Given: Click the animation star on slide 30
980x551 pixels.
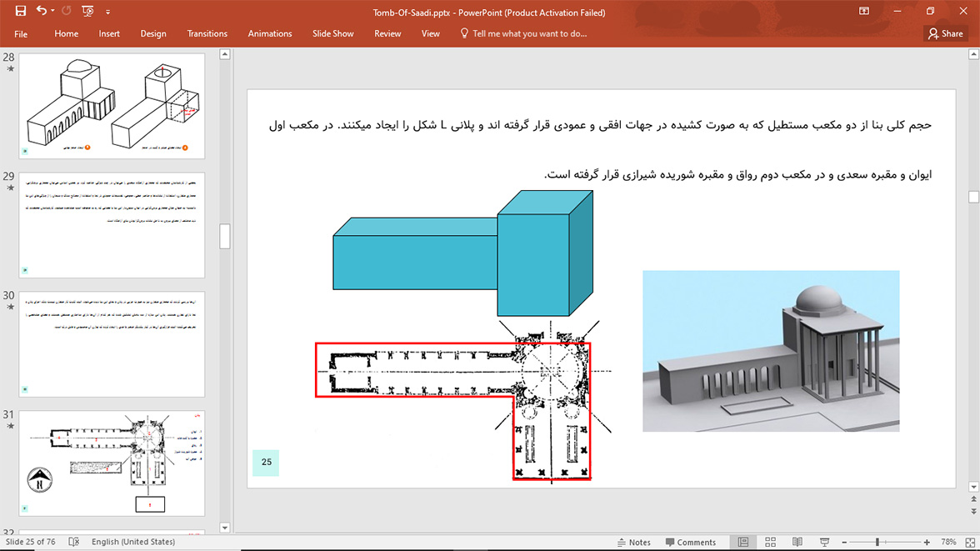Looking at the screenshot, I should coord(10,307).
